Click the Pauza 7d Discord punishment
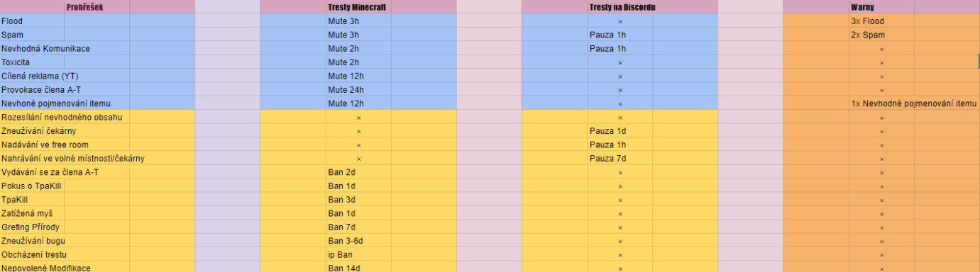Viewport: 980px width, 272px height. coord(620,159)
